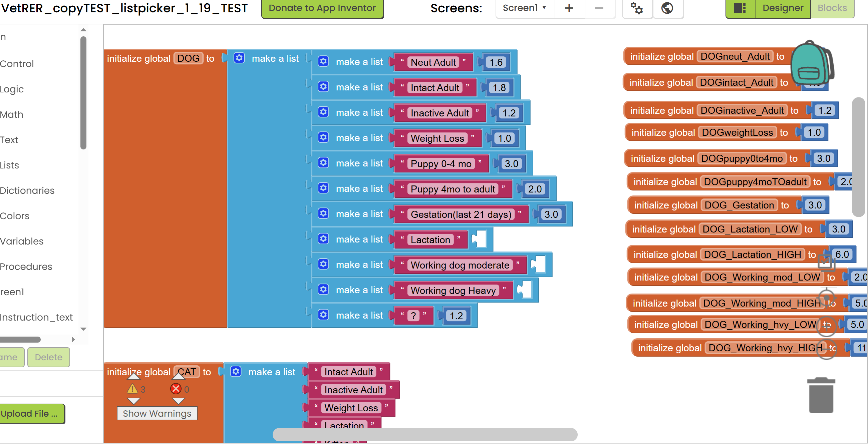
Task: Click the horizontal workspace scrollbar
Action: [x=424, y=435]
